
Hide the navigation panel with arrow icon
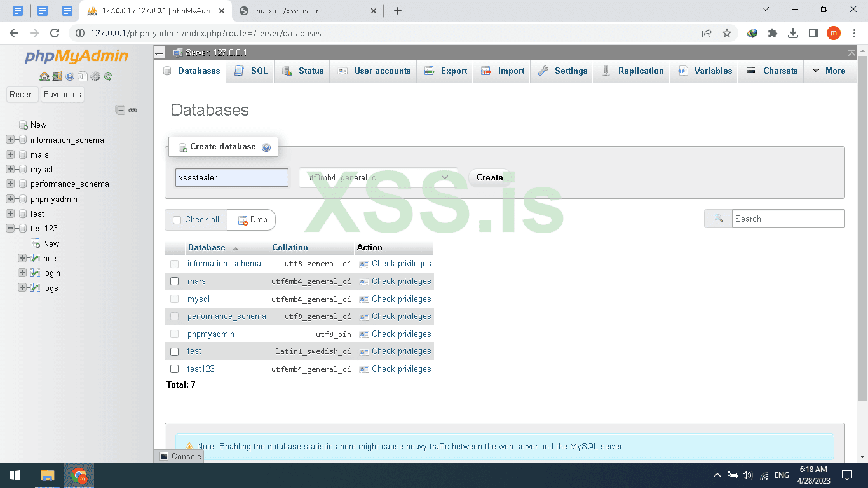[x=159, y=53]
